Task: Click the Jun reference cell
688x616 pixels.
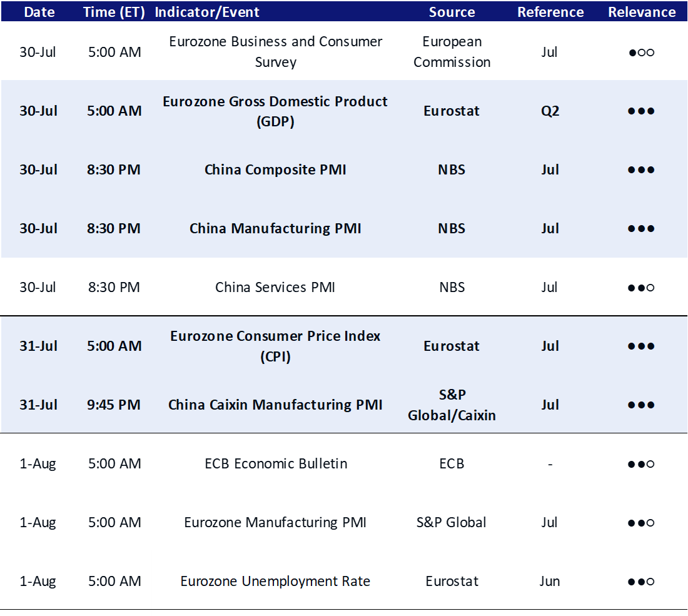Action: (550, 582)
